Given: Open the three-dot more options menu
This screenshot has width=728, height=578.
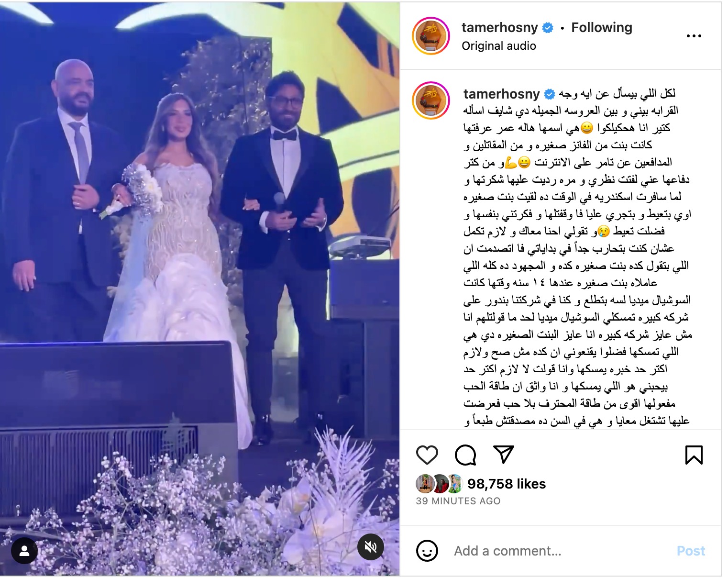Looking at the screenshot, I should pyautogui.click(x=694, y=36).
